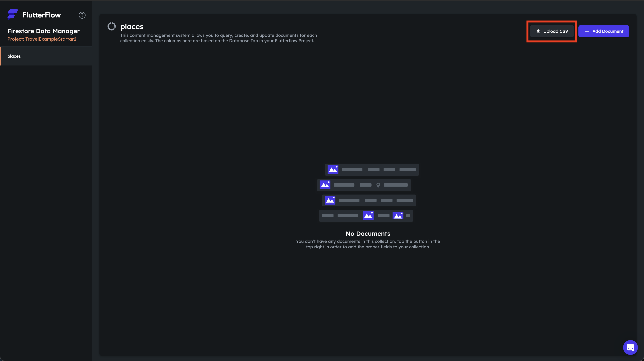
Task: Open the help question mark icon
Action: click(x=82, y=15)
